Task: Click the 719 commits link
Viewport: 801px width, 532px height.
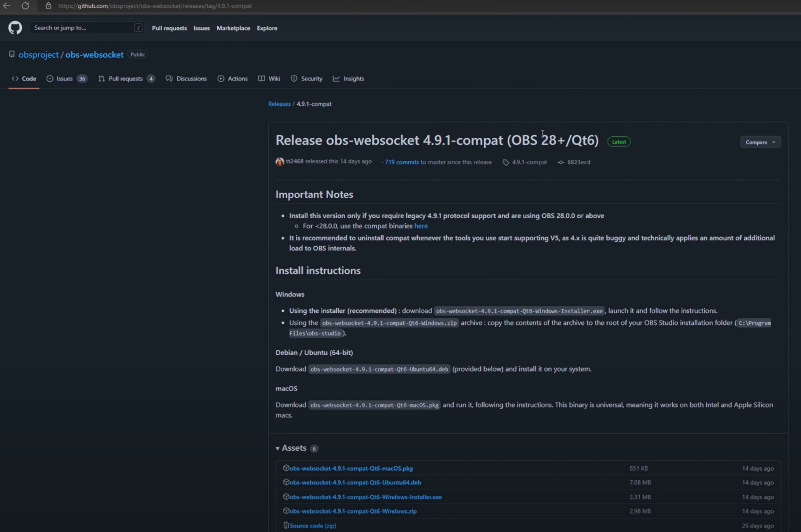Action: [401, 162]
